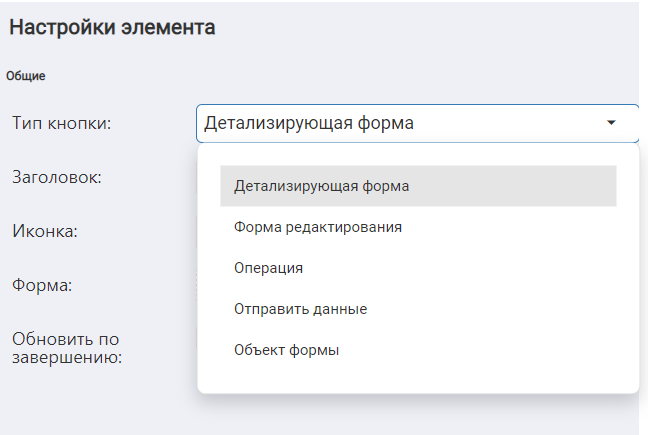Screen dimensions: 648x435
Task: Click the Тип кнопки combo box showing Детализирующая форма
Action: pyautogui.click(x=400, y=124)
